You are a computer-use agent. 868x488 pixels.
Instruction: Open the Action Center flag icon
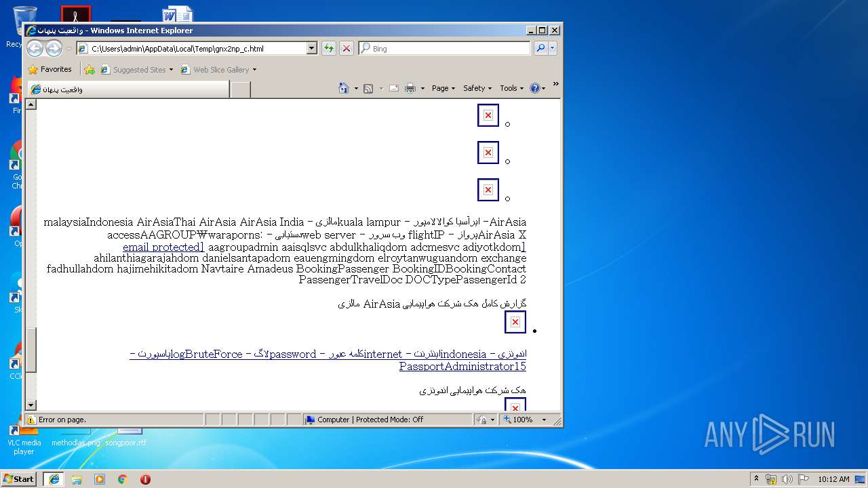click(x=804, y=479)
